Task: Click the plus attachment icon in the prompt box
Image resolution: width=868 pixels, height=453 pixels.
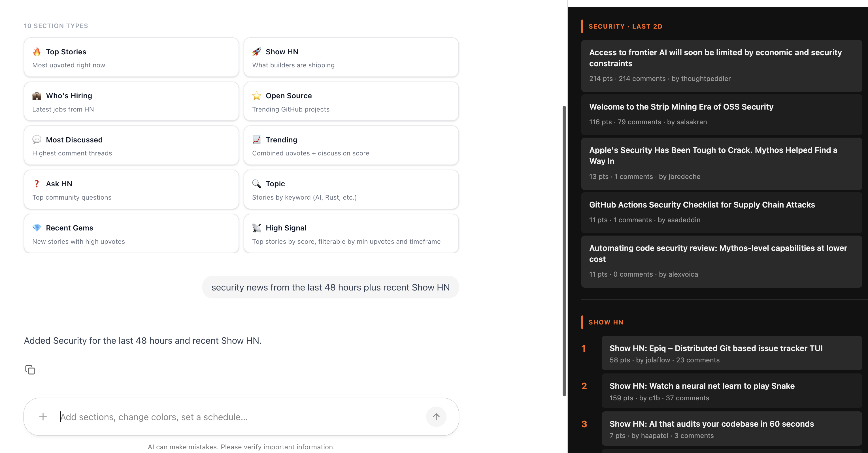Action: (x=43, y=417)
